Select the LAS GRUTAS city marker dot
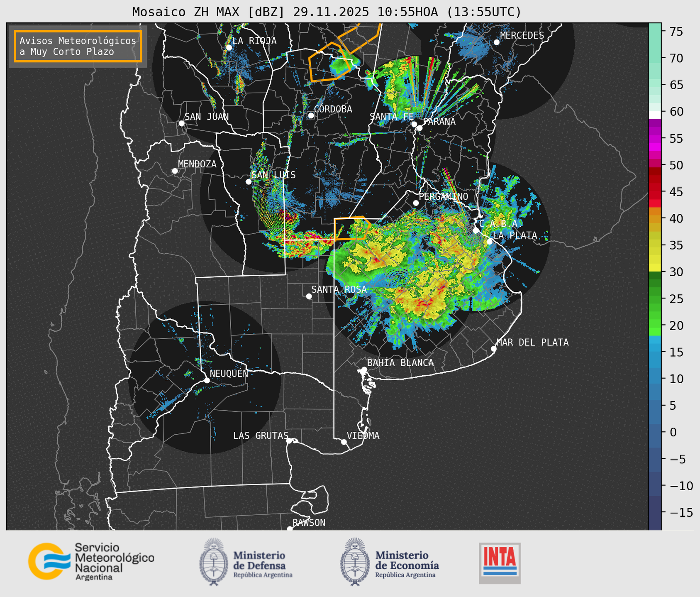 [x=289, y=441]
